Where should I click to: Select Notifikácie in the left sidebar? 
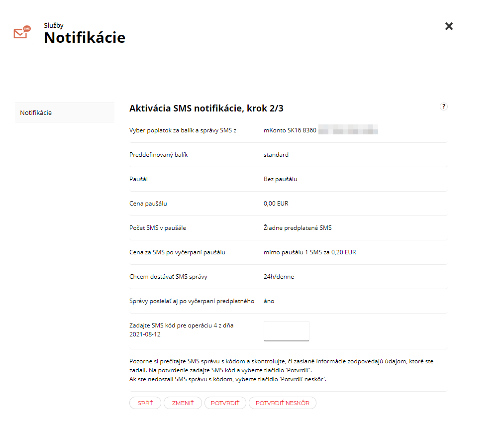pyautogui.click(x=65, y=112)
